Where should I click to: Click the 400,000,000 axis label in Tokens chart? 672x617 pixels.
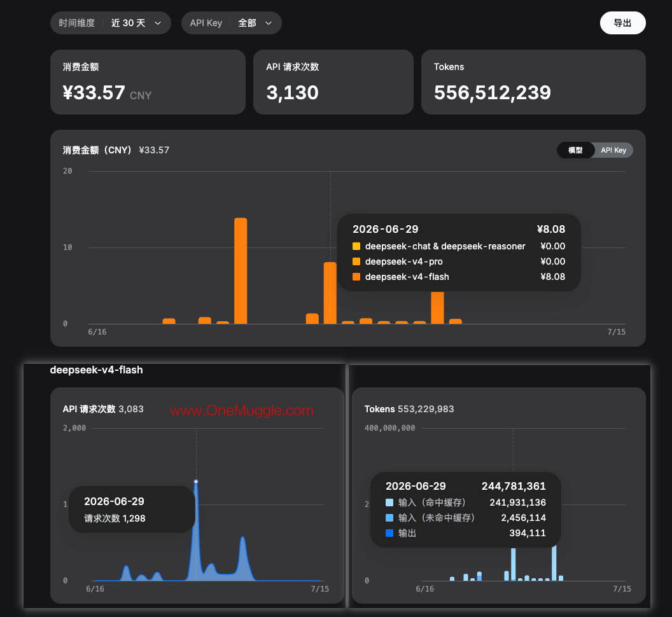389,427
